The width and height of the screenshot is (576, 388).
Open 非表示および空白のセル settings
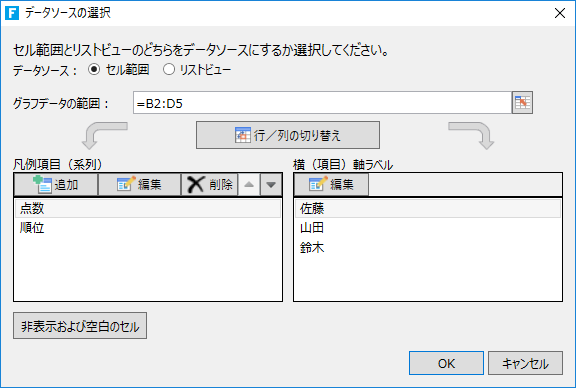(x=80, y=326)
